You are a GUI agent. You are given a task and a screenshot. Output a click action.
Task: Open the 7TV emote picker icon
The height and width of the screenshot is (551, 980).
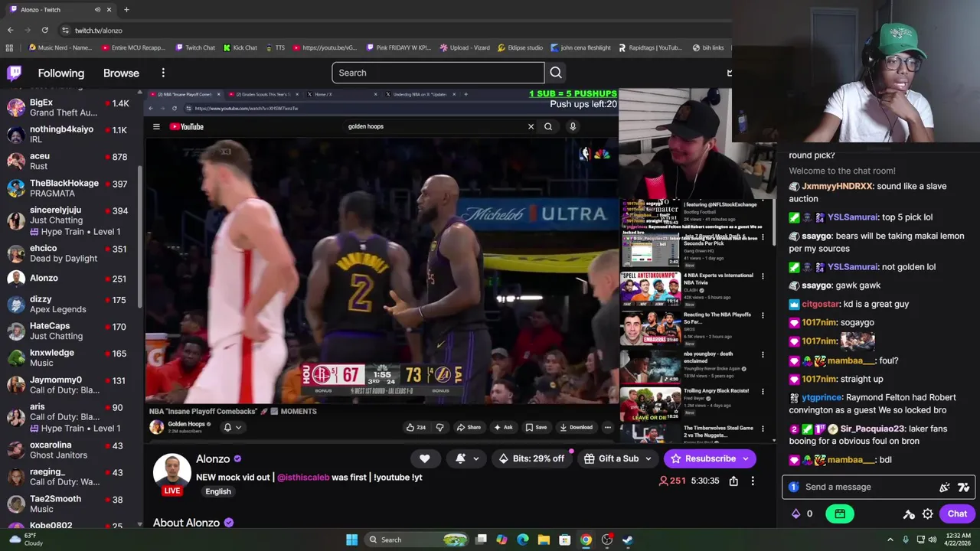pyautogui.click(x=964, y=487)
